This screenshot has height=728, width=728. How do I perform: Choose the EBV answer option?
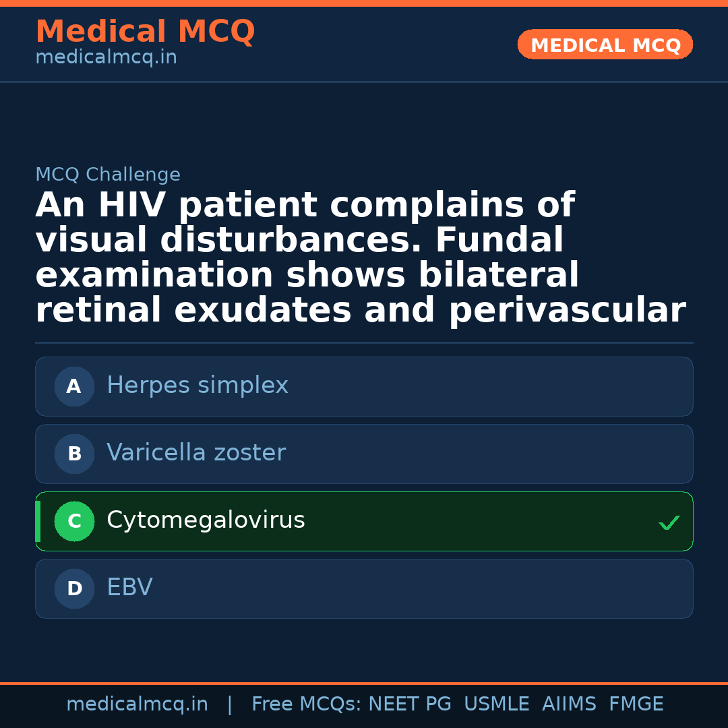(129, 588)
